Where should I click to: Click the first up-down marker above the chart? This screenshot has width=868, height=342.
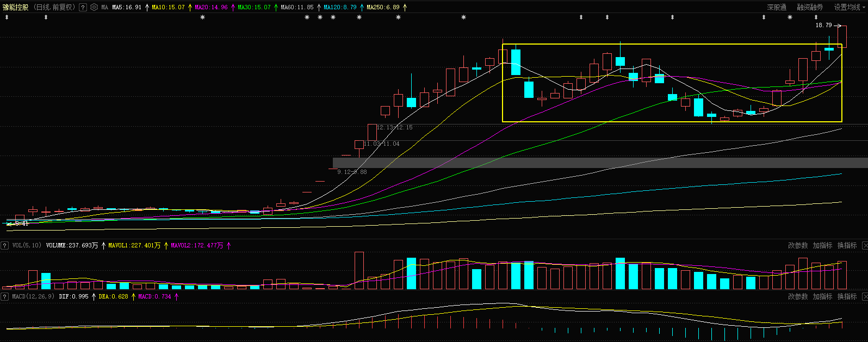point(7,17)
